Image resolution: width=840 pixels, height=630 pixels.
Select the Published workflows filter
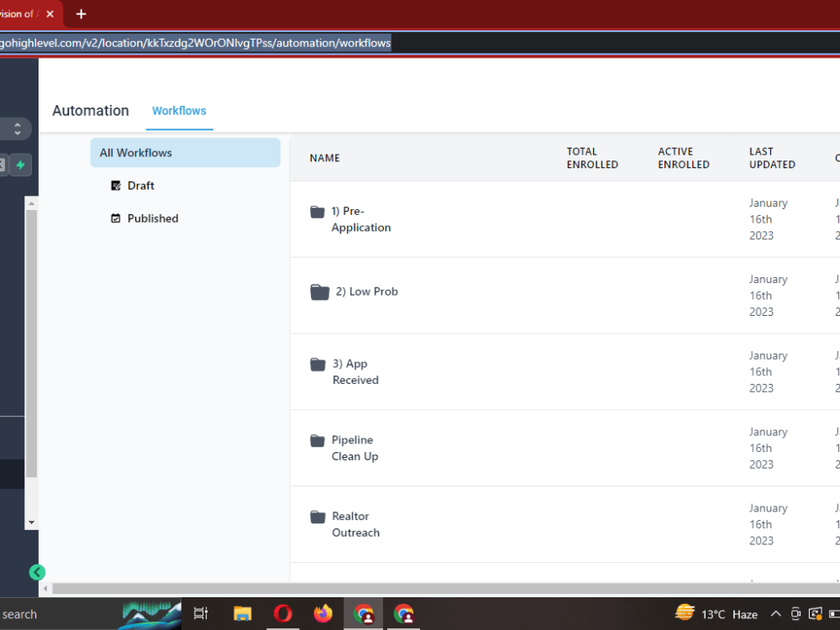(153, 218)
